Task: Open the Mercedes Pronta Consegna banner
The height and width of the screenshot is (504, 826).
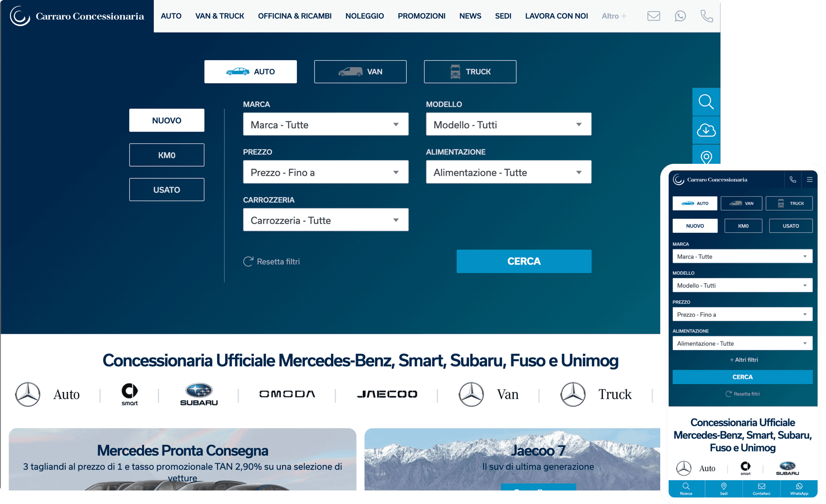Action: click(x=183, y=459)
